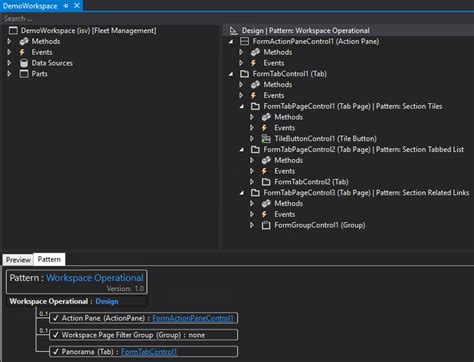Expand the Parts node
The width and height of the screenshot is (474, 362).
point(9,74)
